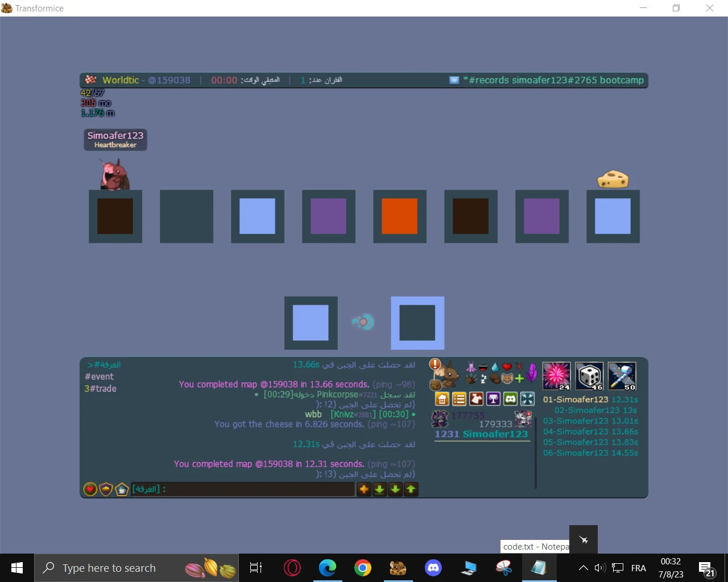Screen dimensions: 728x582
Task: Open the orange list menu icon
Action: (459, 399)
